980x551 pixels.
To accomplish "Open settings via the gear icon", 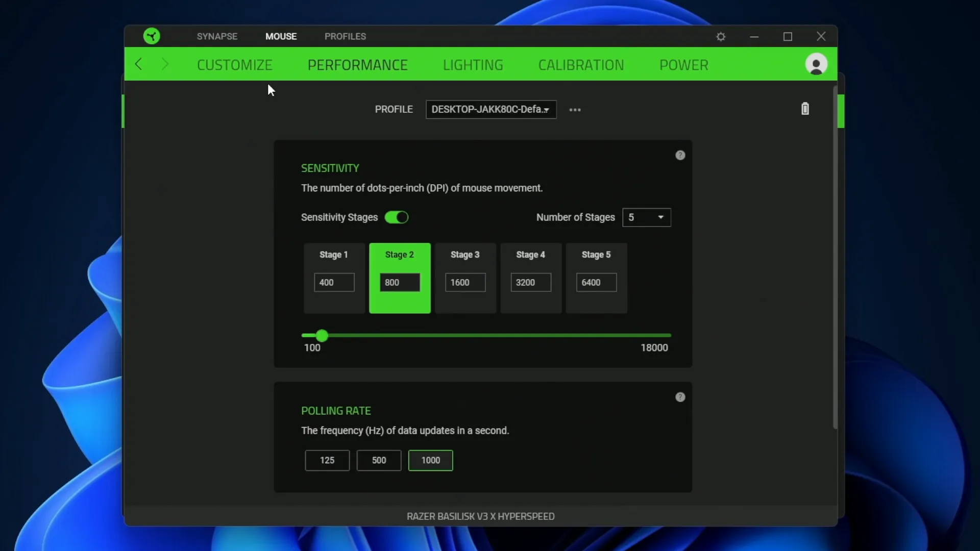I will click(x=721, y=37).
